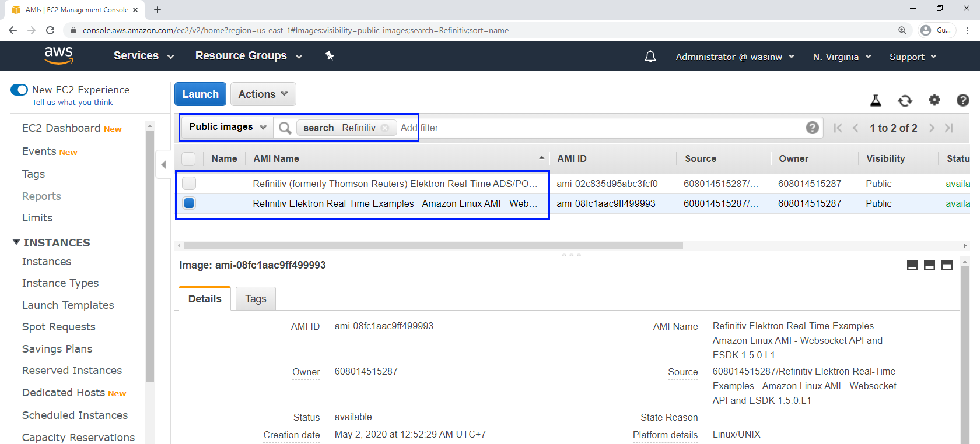Screen dimensions: 980x444
Task: Open table settings gear icon
Action: 935,100
